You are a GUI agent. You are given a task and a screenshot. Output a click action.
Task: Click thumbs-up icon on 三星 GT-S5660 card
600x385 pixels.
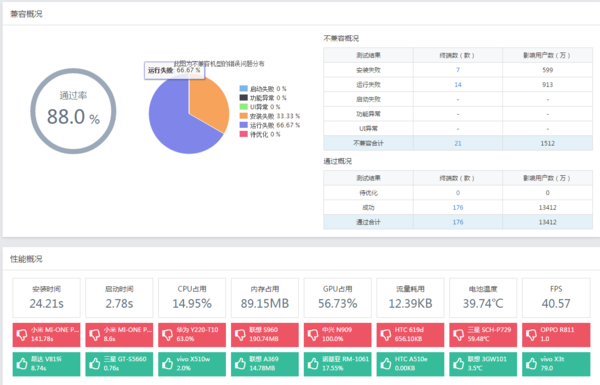(x=95, y=364)
